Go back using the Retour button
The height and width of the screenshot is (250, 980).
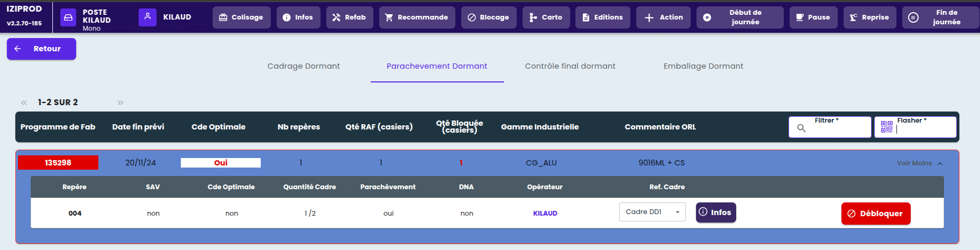pyautogui.click(x=41, y=49)
